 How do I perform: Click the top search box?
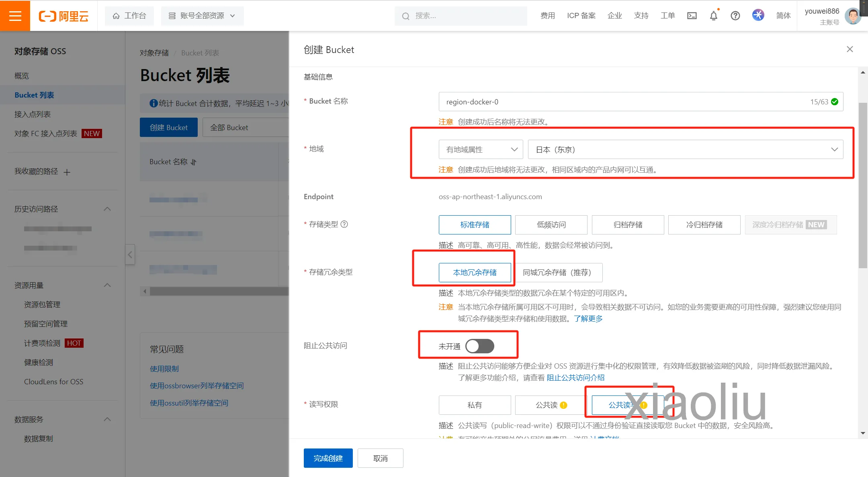461,16
